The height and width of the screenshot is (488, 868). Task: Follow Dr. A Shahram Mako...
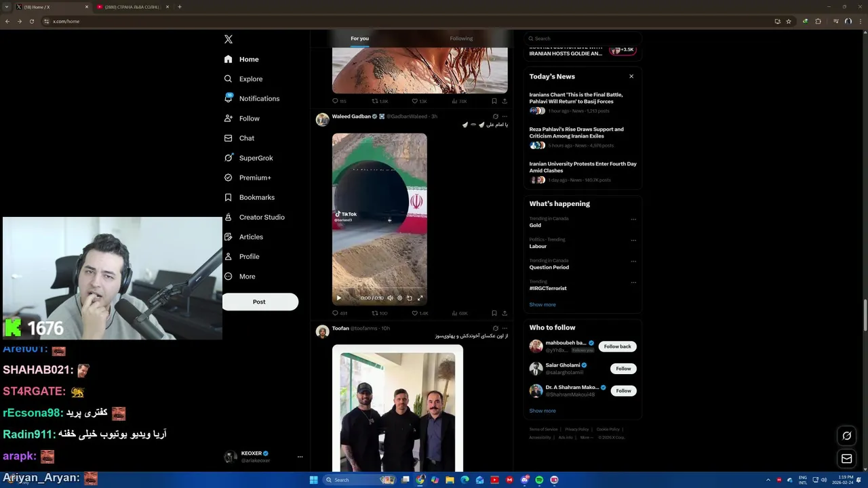click(x=623, y=391)
